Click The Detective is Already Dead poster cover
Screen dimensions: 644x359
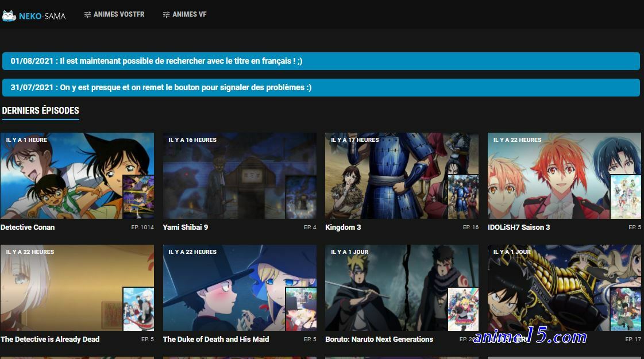click(138, 309)
